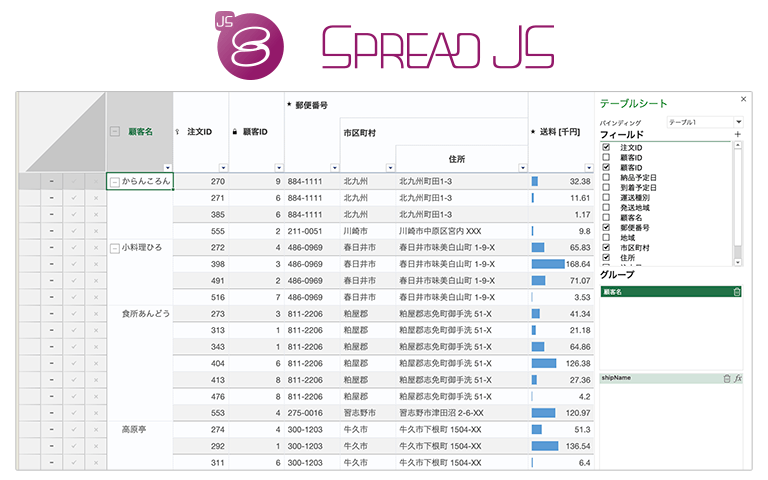Click the 168.64 shipping data bar cell
The height and width of the screenshot is (480, 768).
point(561,264)
